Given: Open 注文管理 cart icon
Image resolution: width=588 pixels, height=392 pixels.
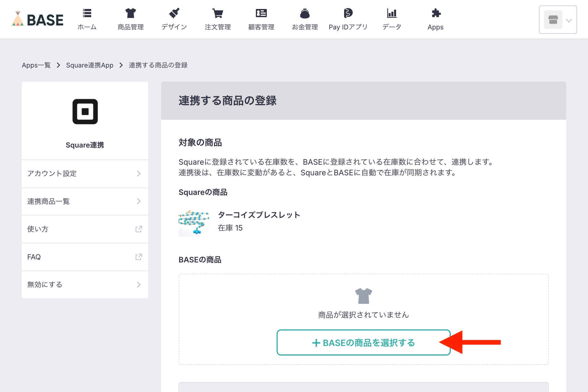Looking at the screenshot, I should pos(218,13).
